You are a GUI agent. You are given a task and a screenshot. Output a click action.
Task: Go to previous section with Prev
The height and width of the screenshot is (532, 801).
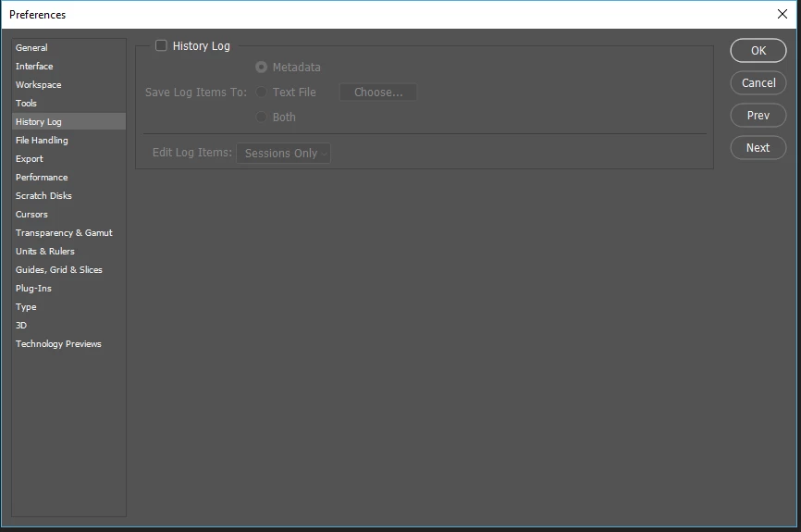[758, 116]
